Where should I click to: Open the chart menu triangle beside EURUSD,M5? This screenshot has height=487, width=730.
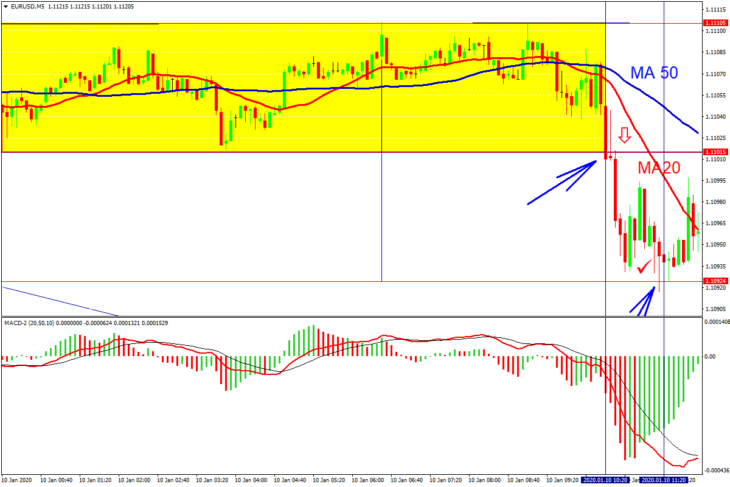coord(6,7)
